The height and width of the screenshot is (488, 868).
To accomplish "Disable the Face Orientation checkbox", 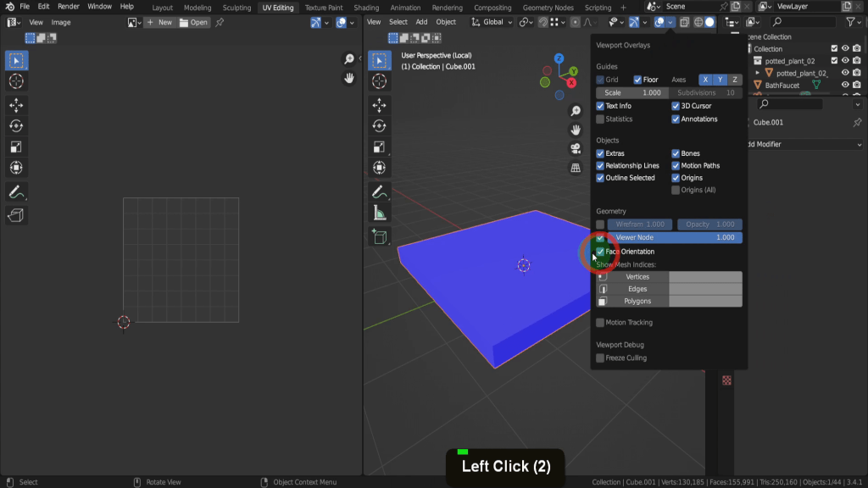I will [x=600, y=252].
